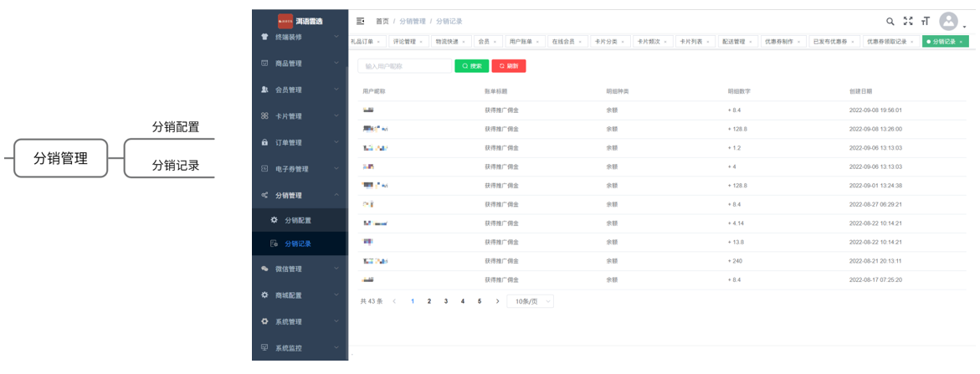Open the dropdown arrow next to the avatar

point(964,27)
